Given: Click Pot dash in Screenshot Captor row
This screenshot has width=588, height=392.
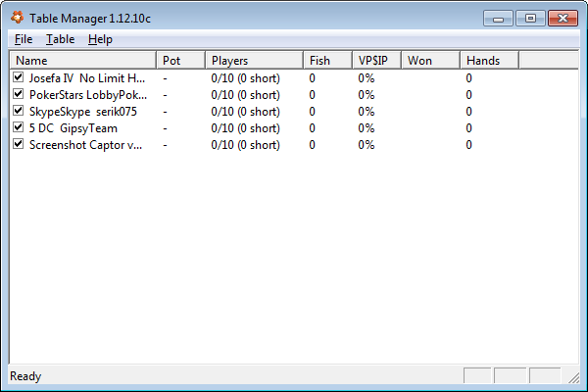Looking at the screenshot, I should (165, 145).
